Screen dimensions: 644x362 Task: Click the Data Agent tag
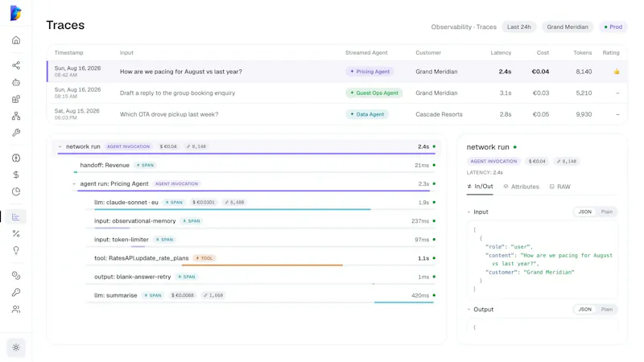pos(367,114)
